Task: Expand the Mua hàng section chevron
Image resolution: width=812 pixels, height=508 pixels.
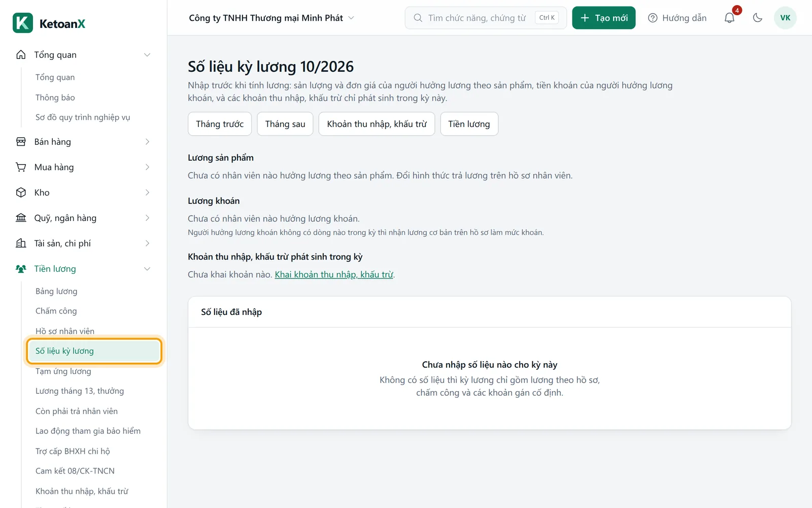Action: [x=147, y=167]
